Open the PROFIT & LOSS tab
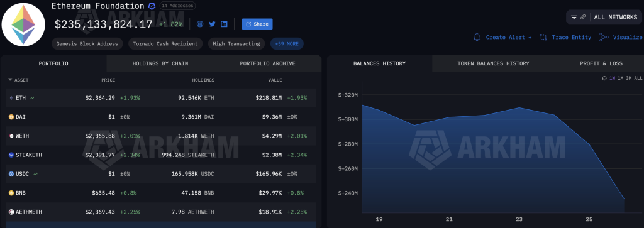The width and height of the screenshot is (644, 228). pyautogui.click(x=601, y=63)
